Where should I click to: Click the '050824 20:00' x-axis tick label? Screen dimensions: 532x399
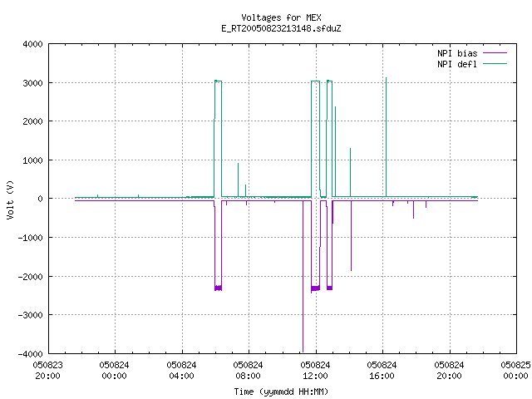tap(449, 371)
